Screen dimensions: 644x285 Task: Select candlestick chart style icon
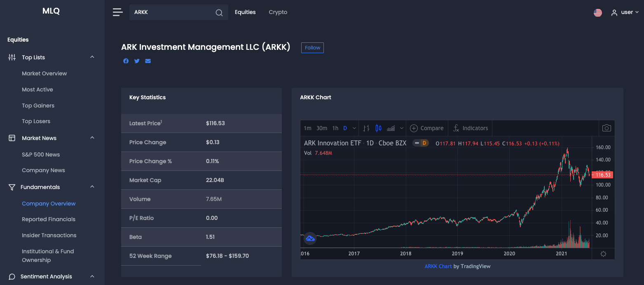(378, 128)
